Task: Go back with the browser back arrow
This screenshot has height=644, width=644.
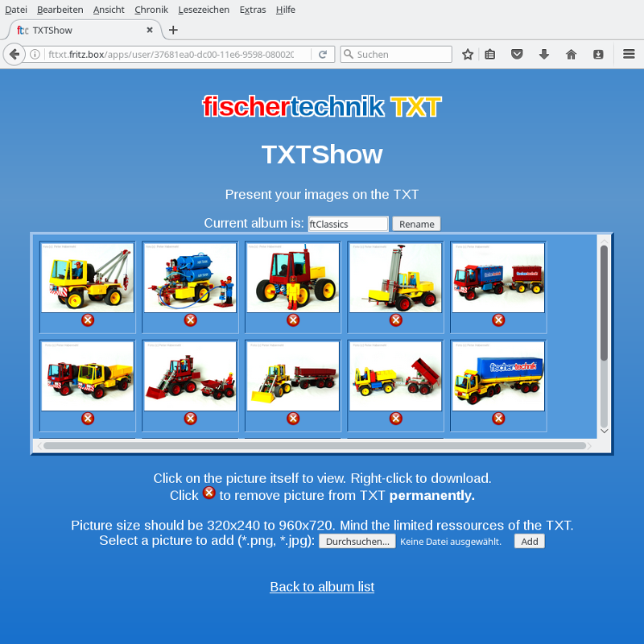Action: coord(14,54)
